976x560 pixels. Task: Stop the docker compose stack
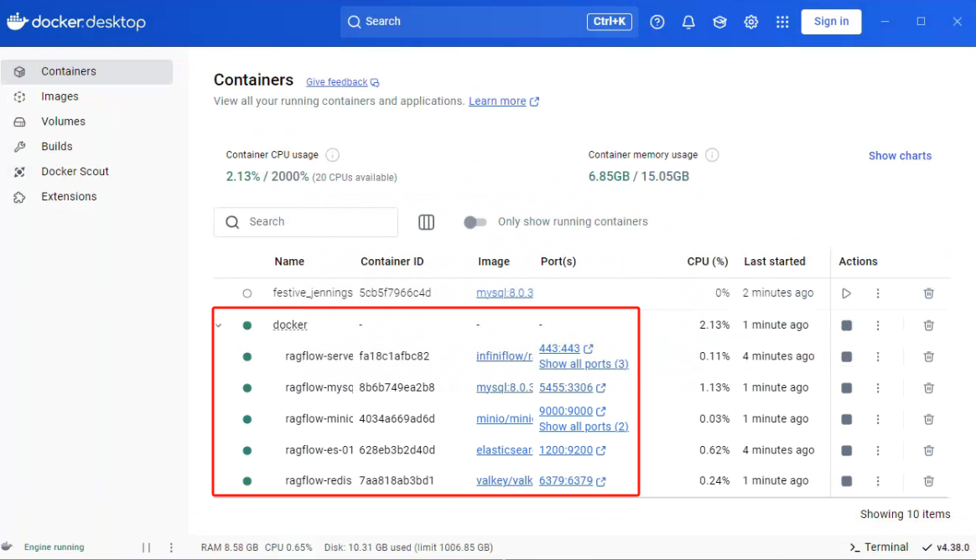[x=846, y=325]
